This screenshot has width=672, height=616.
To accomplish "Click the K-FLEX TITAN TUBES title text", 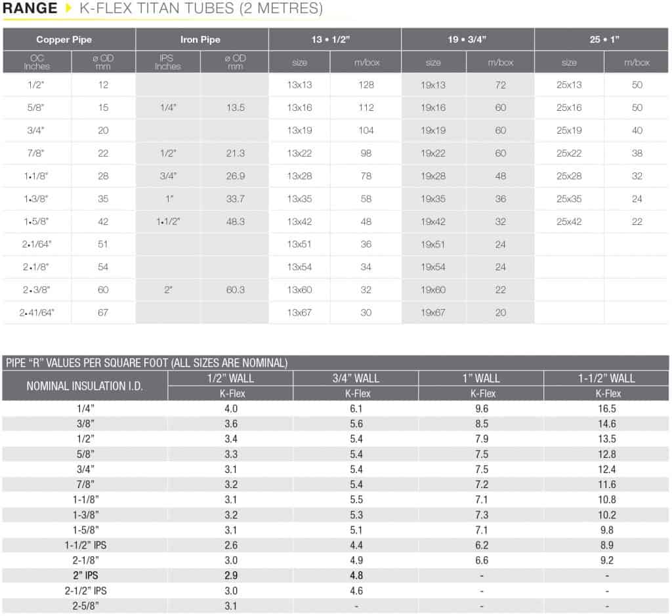I will pyautogui.click(x=201, y=9).
